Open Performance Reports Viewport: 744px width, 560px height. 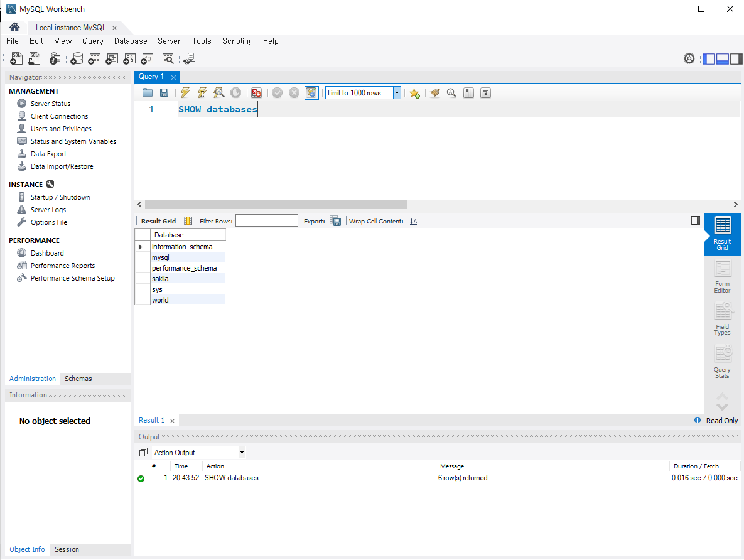click(63, 266)
